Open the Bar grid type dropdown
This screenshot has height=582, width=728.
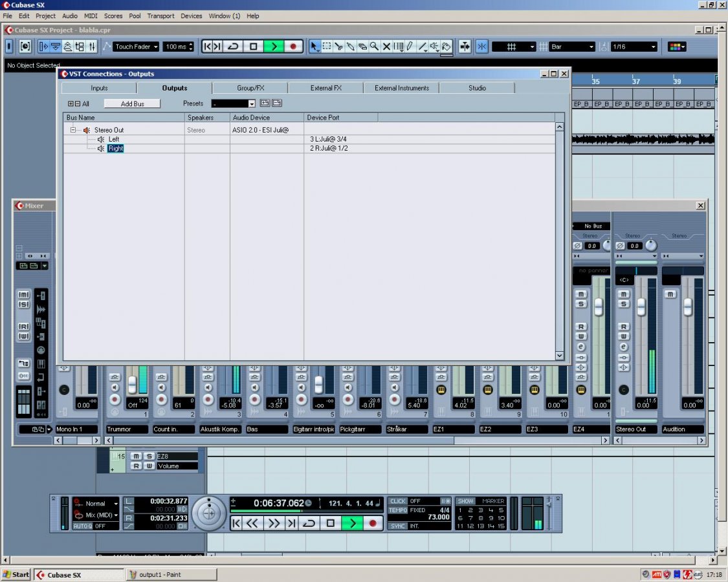(571, 47)
